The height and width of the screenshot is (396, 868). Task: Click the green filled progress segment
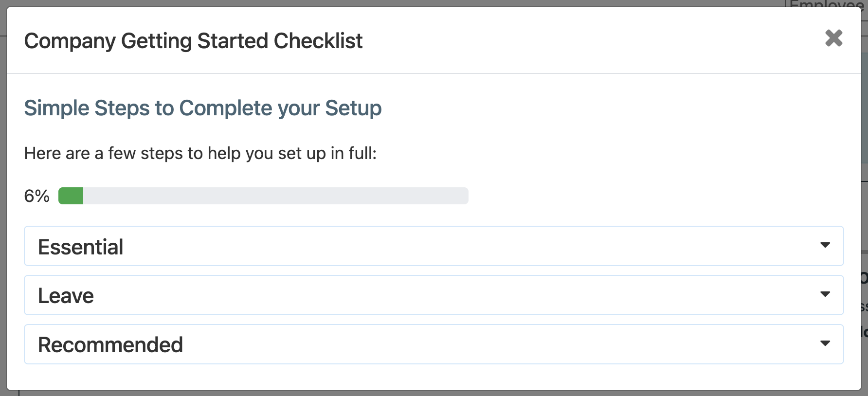click(71, 196)
